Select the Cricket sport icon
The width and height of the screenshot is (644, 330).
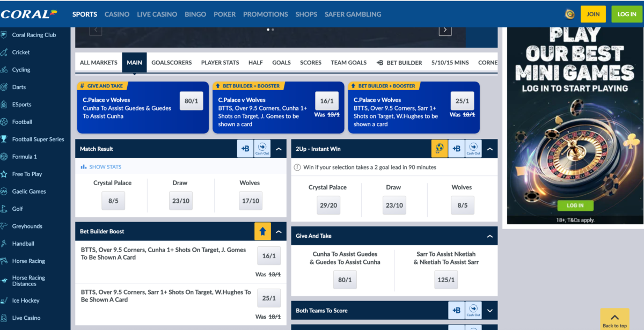coord(4,52)
